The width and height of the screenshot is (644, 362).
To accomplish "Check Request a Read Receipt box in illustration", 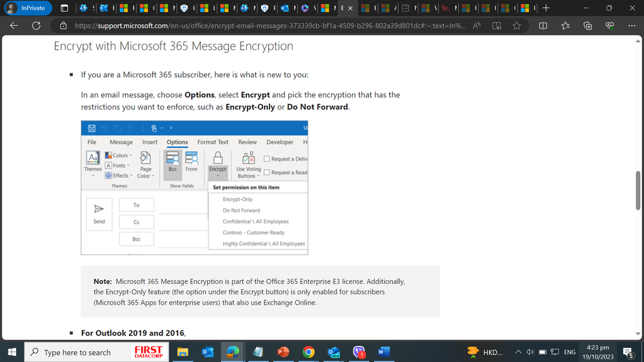I will pyautogui.click(x=266, y=173).
